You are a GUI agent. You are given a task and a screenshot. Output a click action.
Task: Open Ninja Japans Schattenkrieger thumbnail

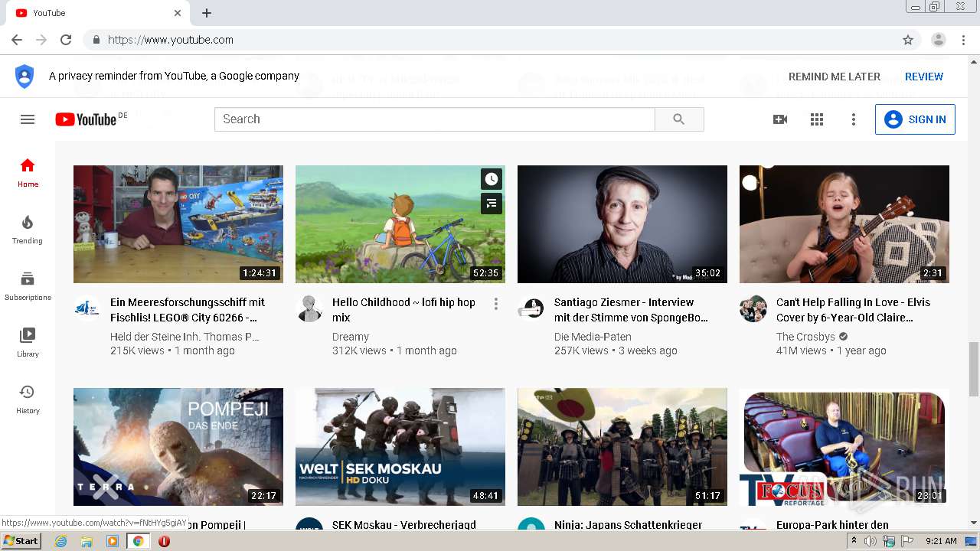pyautogui.click(x=622, y=447)
